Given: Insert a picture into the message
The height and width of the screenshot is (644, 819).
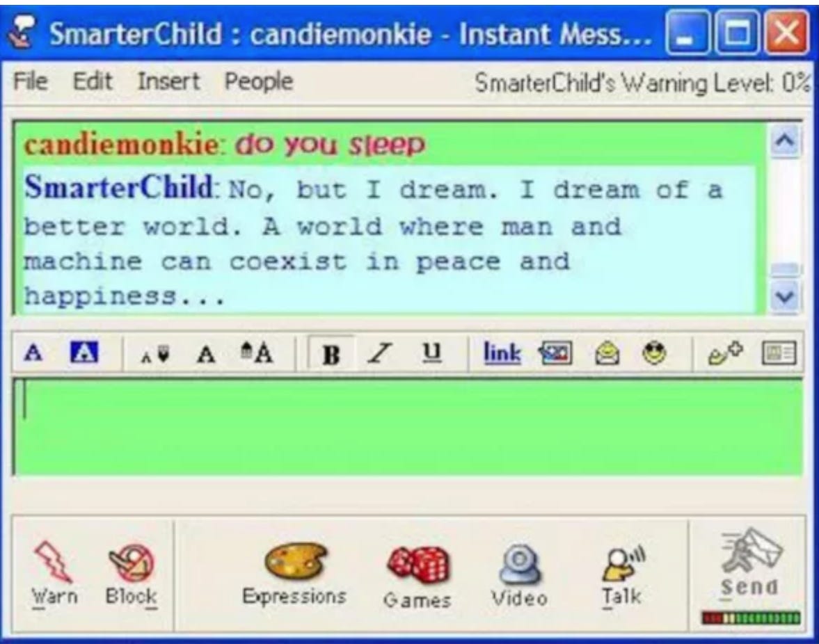Looking at the screenshot, I should coord(555,353).
